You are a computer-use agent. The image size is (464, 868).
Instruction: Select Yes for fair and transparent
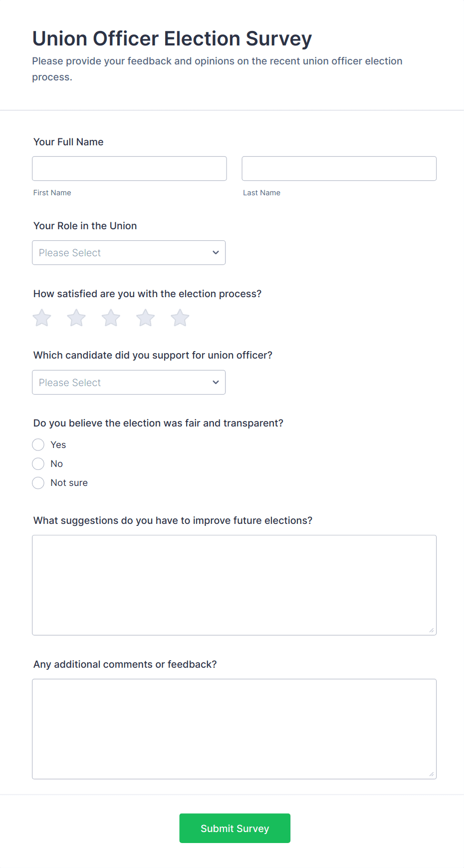[38, 445]
